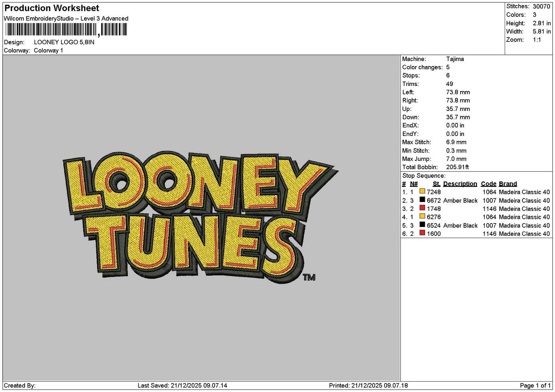555x392 pixels.
Task: Click 'Wilcom EmbroideryStudio – Level 3 Advanced' text
Action: (x=66, y=18)
